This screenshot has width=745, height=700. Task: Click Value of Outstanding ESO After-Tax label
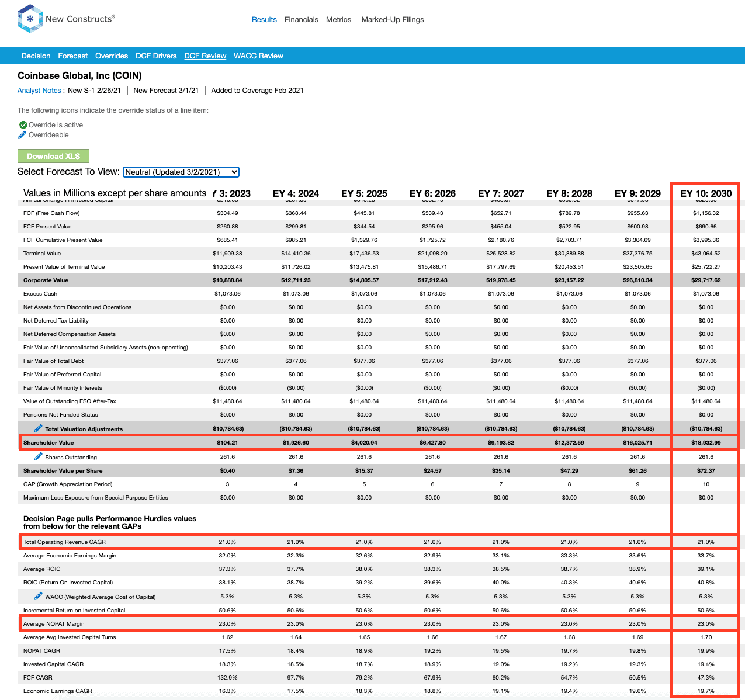pos(70,401)
